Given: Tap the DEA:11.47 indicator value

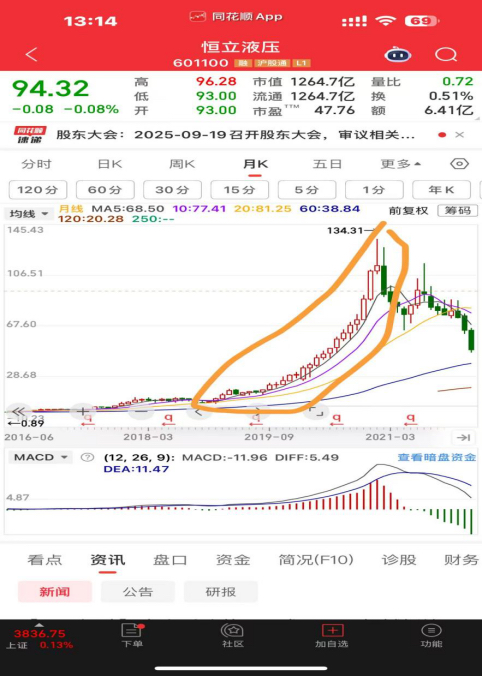Looking at the screenshot, I should click(136, 469).
